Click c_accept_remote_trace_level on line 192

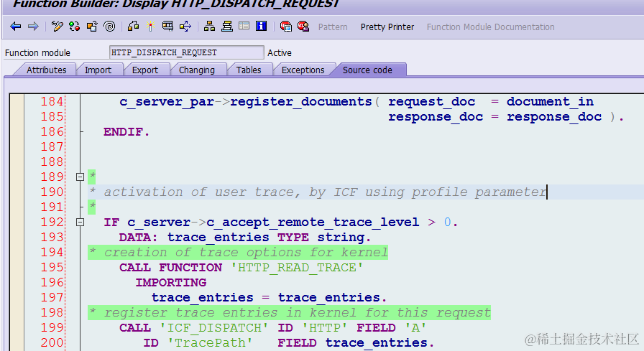click(313, 223)
